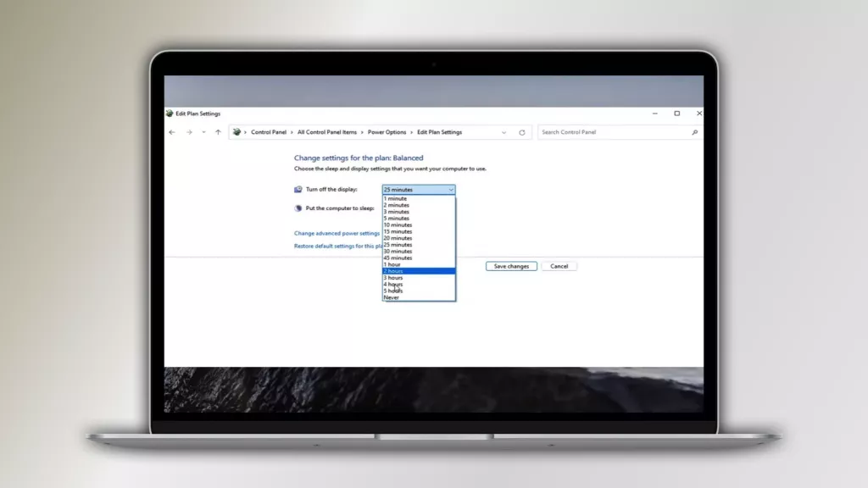Click the sleep moon icon
868x488 pixels.
point(298,208)
